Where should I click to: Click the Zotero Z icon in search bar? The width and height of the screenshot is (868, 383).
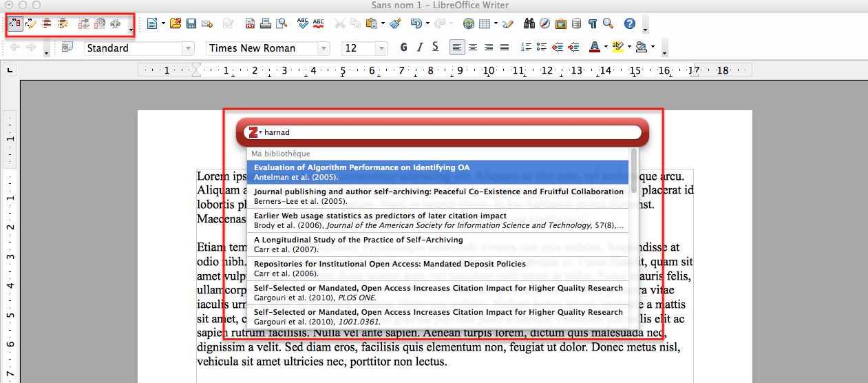click(253, 132)
